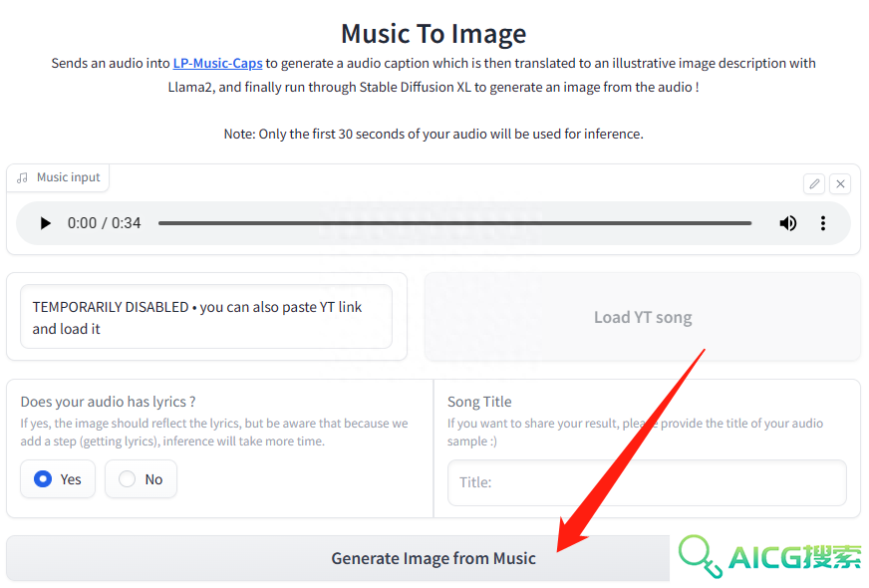This screenshot has height=588, width=869.
Task: Click the Music input label tab
Action: tap(58, 178)
